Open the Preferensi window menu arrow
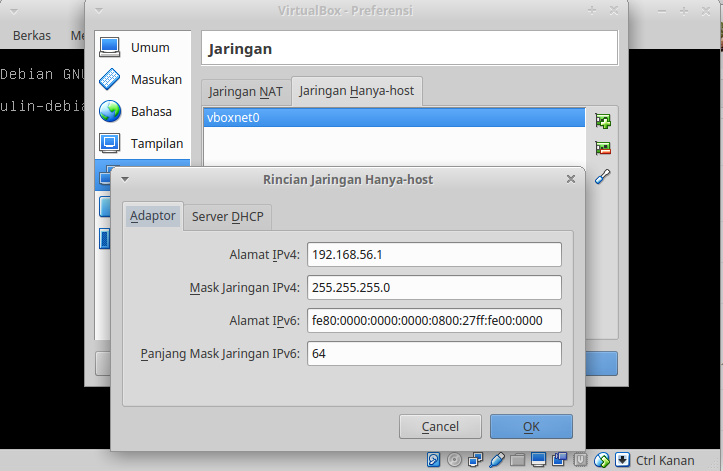This screenshot has height=471, width=723. [99, 11]
